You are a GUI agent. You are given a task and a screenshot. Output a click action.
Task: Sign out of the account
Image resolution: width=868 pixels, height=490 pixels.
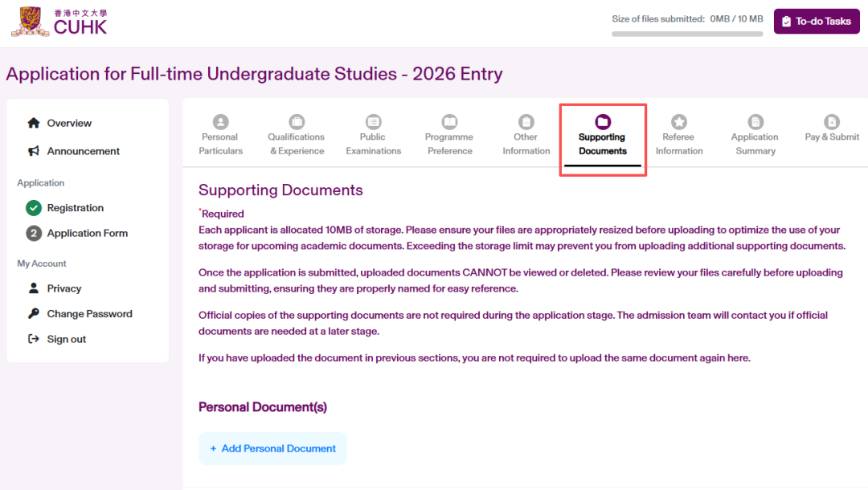coord(66,339)
